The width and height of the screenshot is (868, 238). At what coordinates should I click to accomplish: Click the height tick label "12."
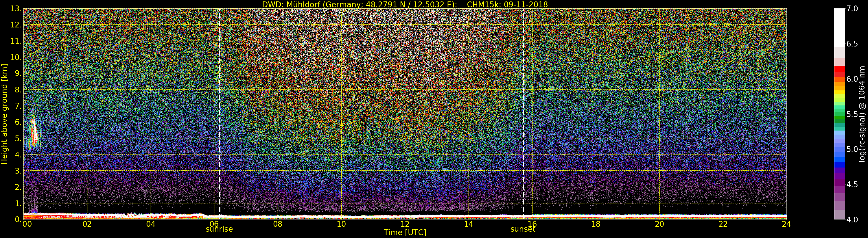pos(16,25)
